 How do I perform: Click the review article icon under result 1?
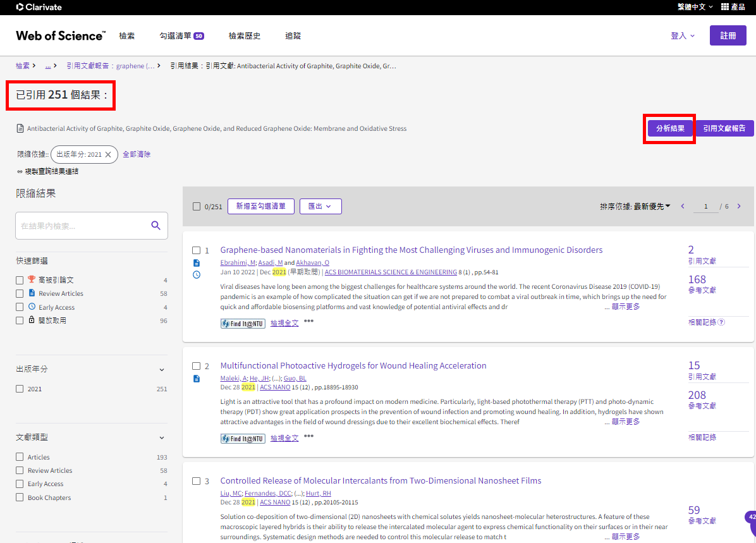pos(196,263)
